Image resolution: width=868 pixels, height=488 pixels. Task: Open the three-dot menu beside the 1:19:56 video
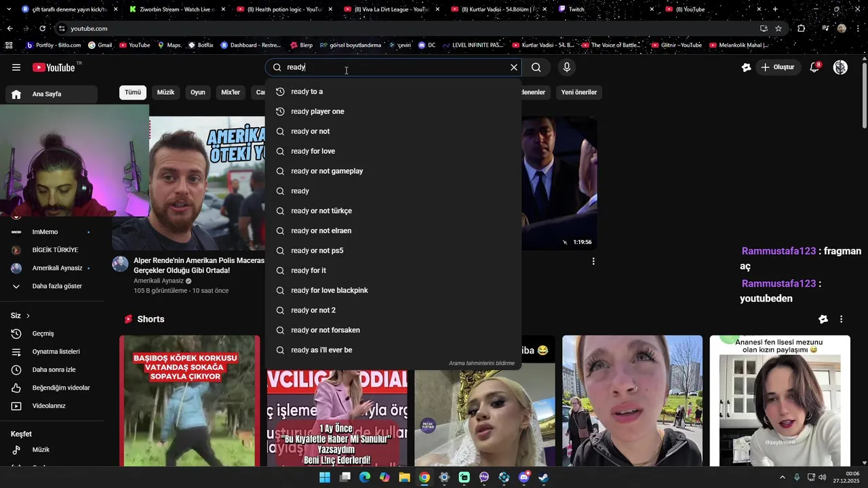coord(593,262)
